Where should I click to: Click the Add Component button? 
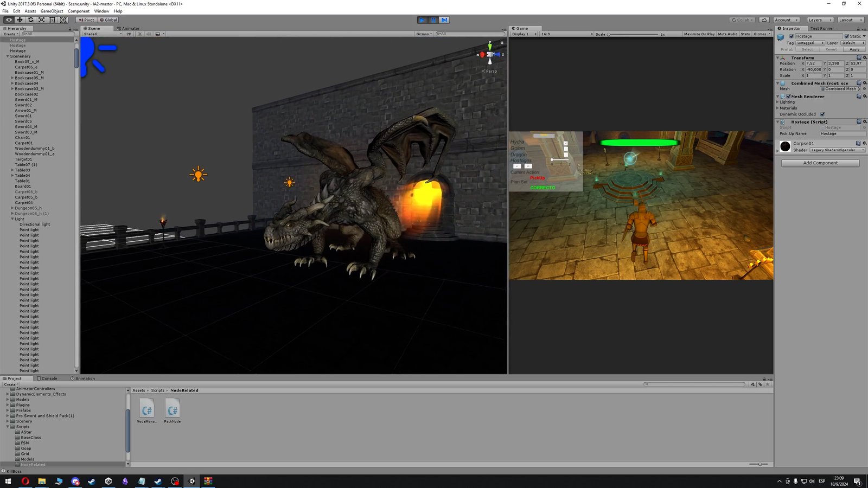pyautogui.click(x=820, y=163)
